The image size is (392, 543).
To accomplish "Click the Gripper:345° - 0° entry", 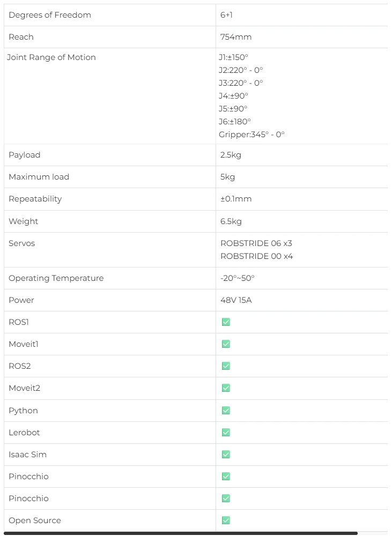I will (x=252, y=135).
